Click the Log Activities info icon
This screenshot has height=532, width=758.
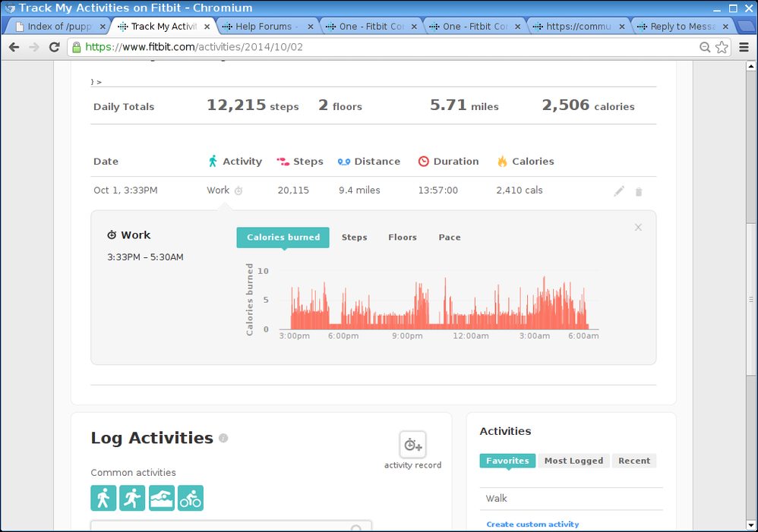pos(223,438)
